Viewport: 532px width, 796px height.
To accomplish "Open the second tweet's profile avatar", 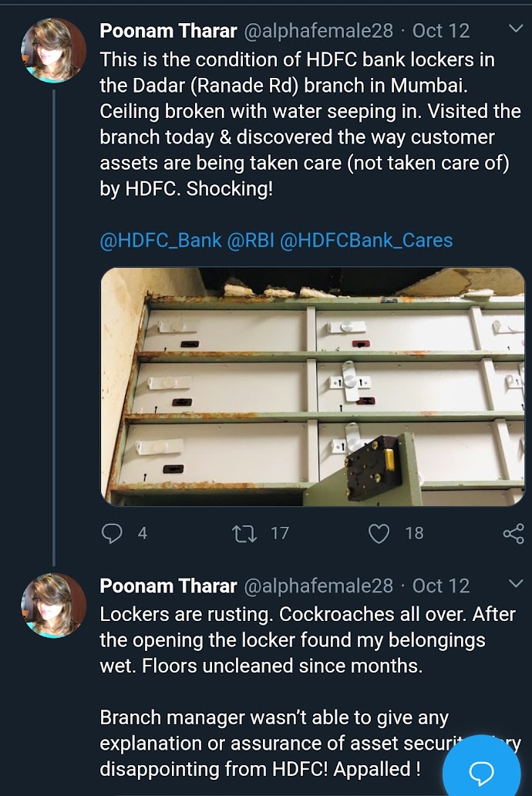I will pyautogui.click(x=53, y=605).
